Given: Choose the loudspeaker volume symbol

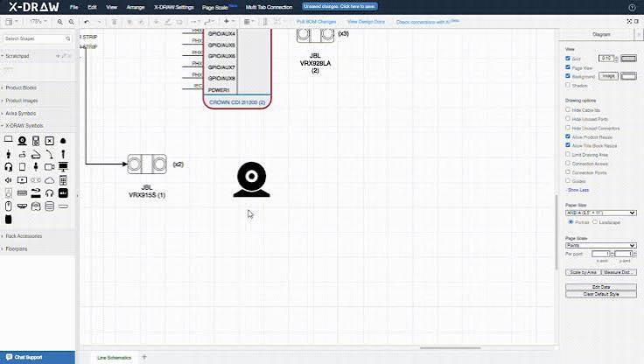Looking at the screenshot, I should 8,180.
